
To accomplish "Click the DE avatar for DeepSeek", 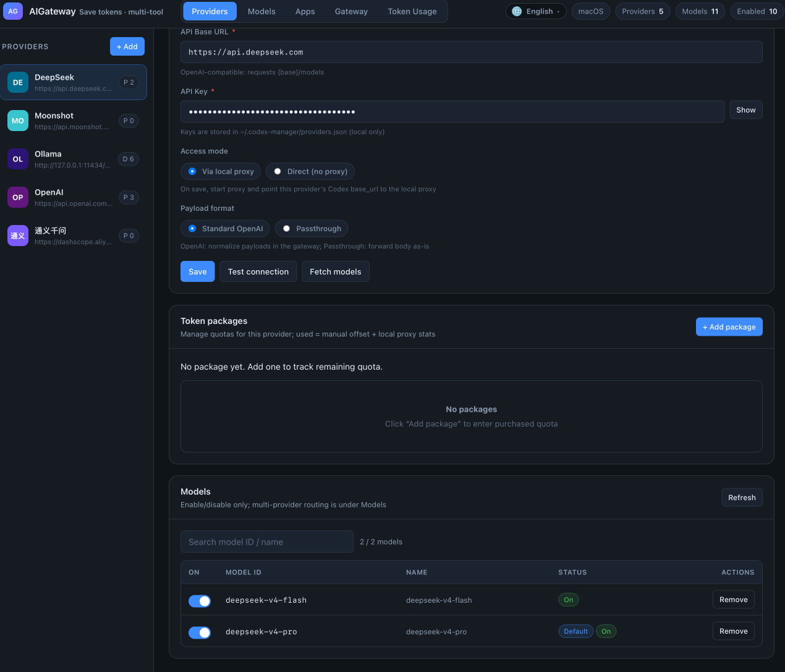I will pyautogui.click(x=18, y=82).
